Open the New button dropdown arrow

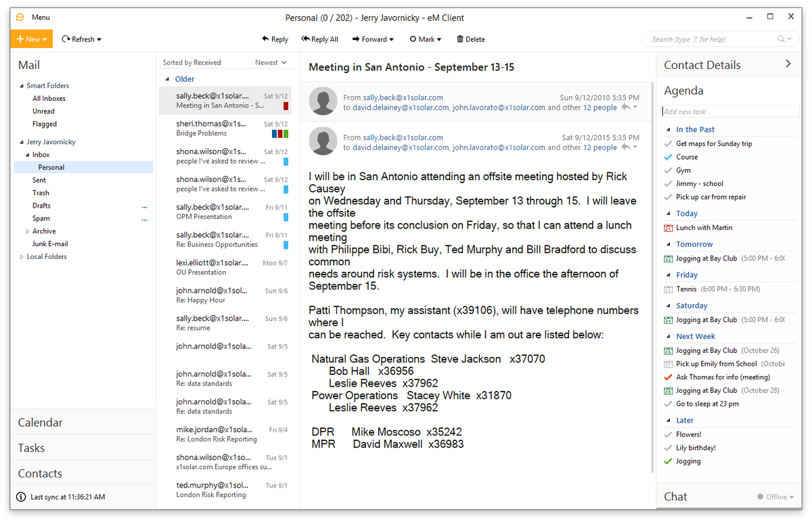pyautogui.click(x=45, y=39)
